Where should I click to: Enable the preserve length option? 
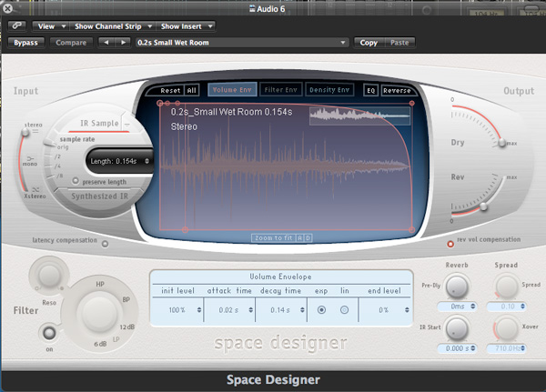(x=76, y=181)
